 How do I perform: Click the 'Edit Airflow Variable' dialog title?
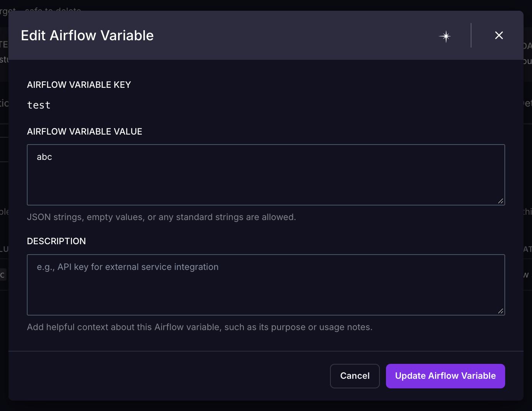coord(87,36)
